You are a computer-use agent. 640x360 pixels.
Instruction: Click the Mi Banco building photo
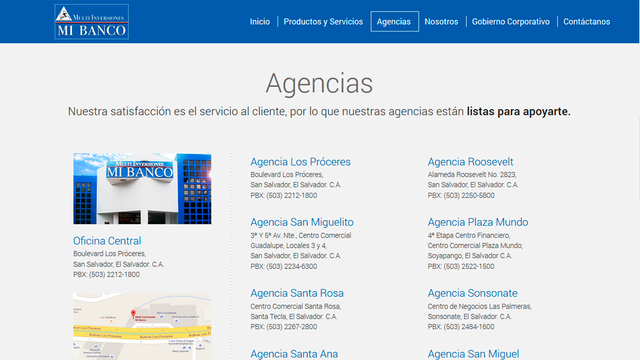(142, 189)
